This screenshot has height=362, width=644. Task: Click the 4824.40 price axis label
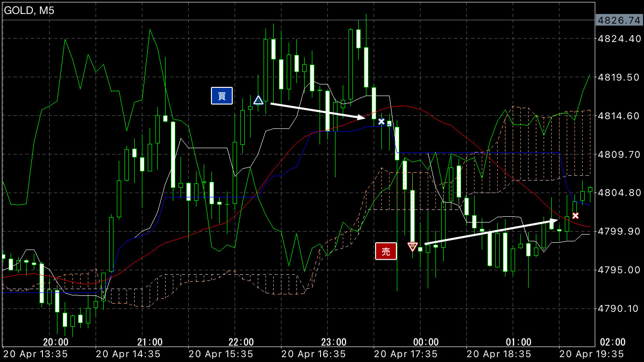click(x=618, y=39)
